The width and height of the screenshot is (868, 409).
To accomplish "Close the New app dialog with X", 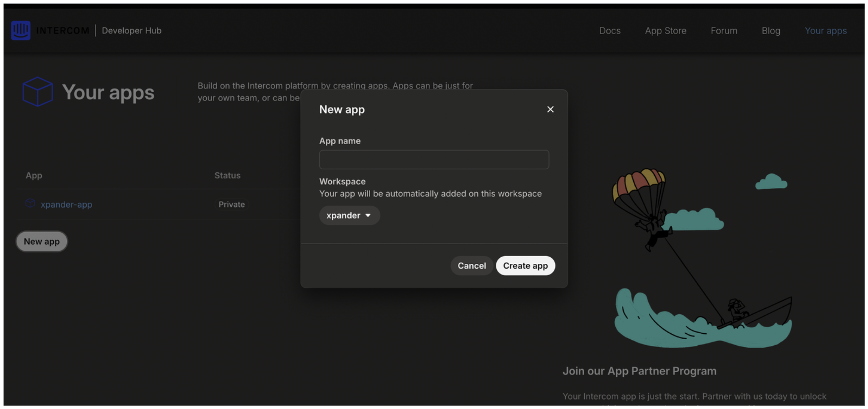I will click(550, 109).
